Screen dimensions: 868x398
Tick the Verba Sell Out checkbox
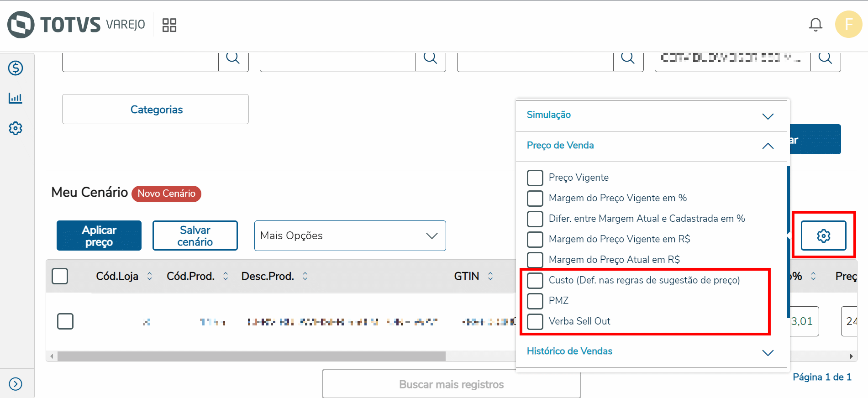click(x=535, y=321)
